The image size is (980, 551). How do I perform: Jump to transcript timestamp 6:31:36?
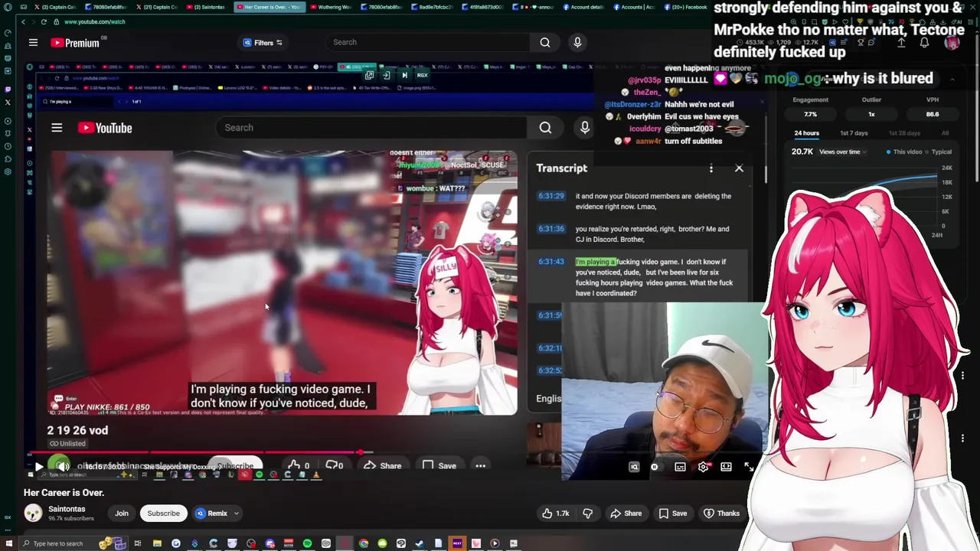(550, 229)
